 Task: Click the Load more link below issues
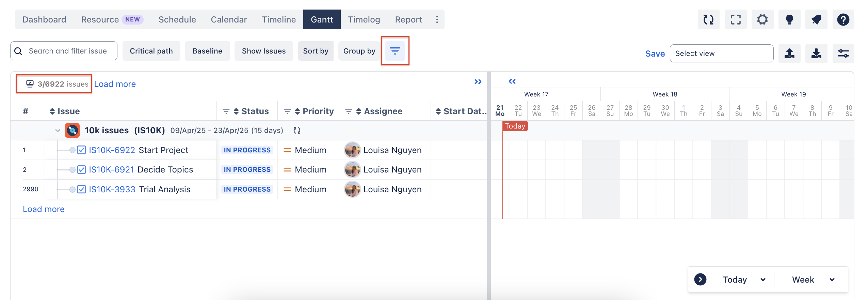point(44,209)
